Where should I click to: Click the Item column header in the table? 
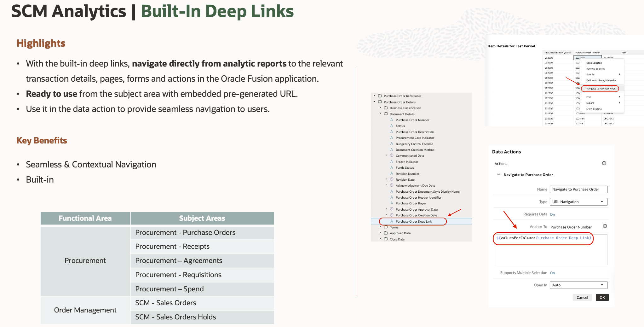point(624,53)
